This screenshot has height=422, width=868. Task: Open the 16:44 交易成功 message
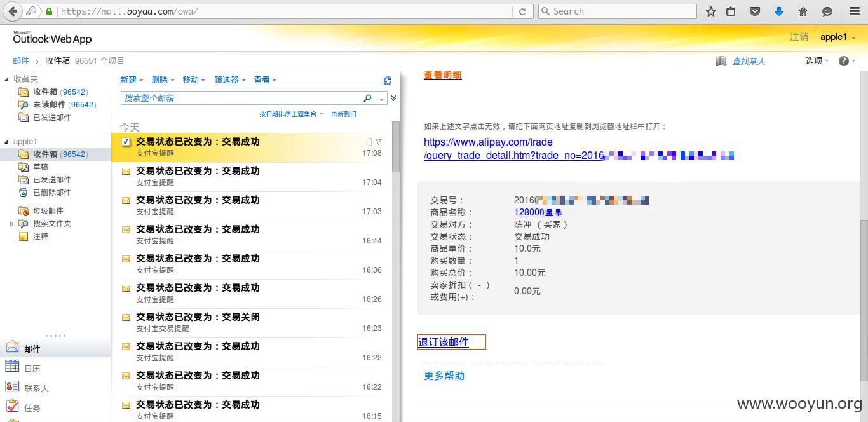(x=252, y=235)
